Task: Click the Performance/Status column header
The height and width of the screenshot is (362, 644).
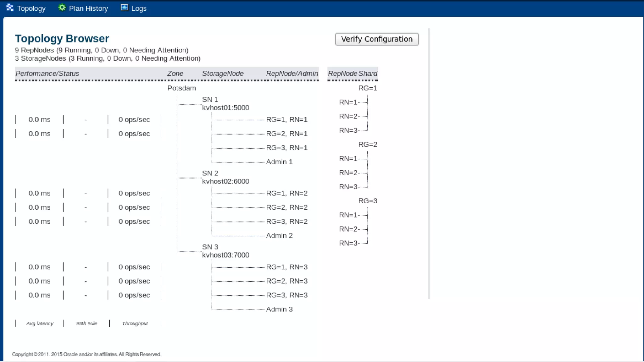Action: [47, 74]
